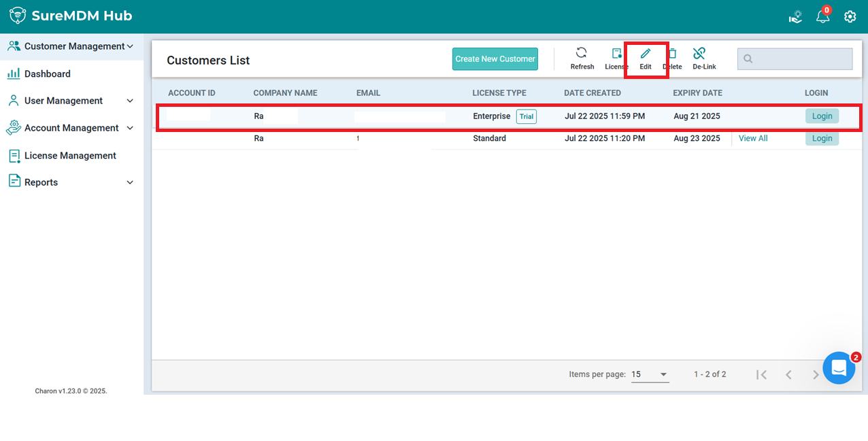
Task: Open the chat support bubble
Action: click(838, 368)
